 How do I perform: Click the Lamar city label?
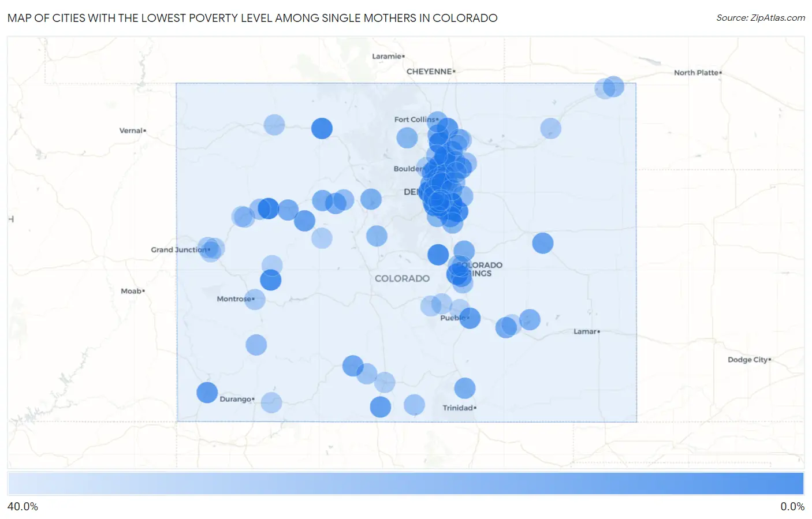click(x=585, y=331)
